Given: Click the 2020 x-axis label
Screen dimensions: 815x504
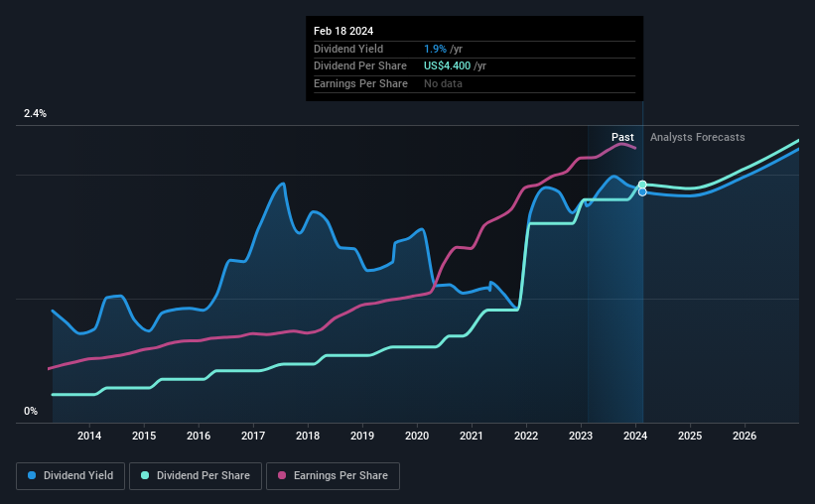Looking at the screenshot, I should point(417,436).
